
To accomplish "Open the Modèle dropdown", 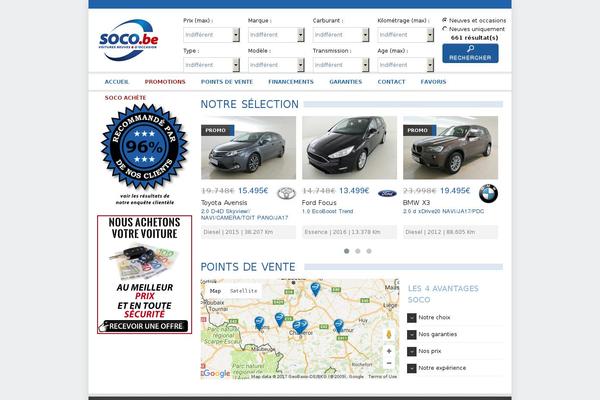I will tap(276, 65).
